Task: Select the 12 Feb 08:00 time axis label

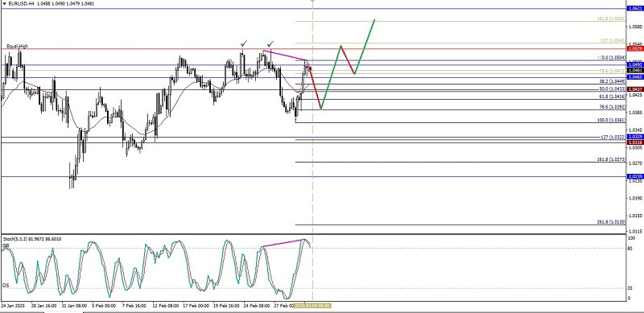Action: pos(166,306)
